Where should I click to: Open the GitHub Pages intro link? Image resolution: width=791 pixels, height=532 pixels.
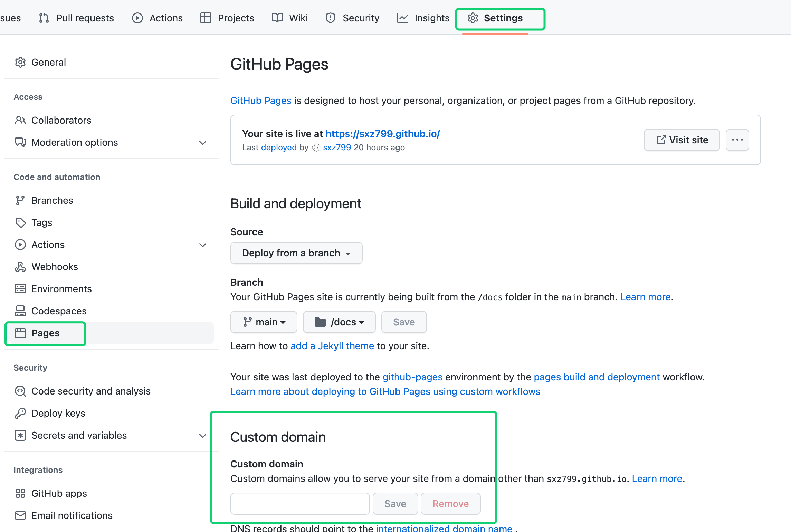tap(261, 101)
